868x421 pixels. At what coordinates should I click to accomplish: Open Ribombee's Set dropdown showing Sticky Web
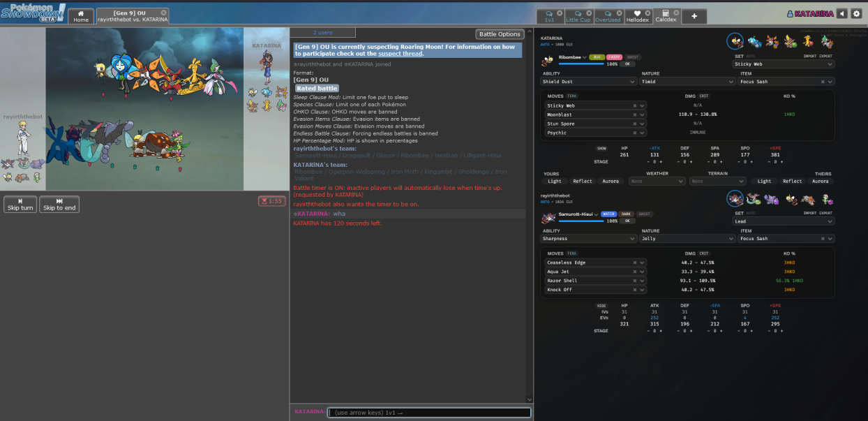(784, 64)
